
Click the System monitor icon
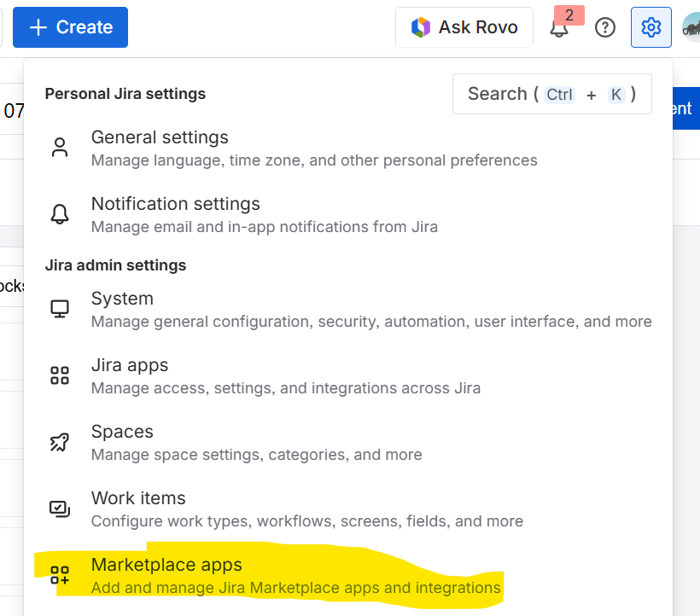point(60,309)
